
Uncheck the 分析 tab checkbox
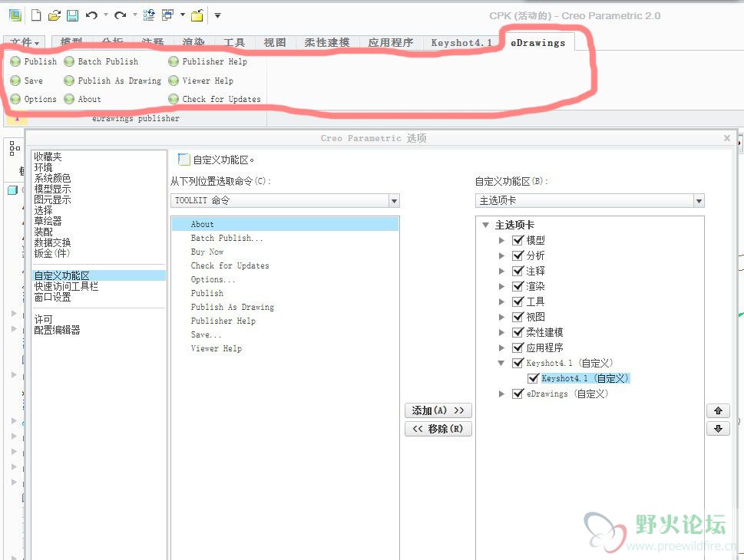click(x=517, y=255)
